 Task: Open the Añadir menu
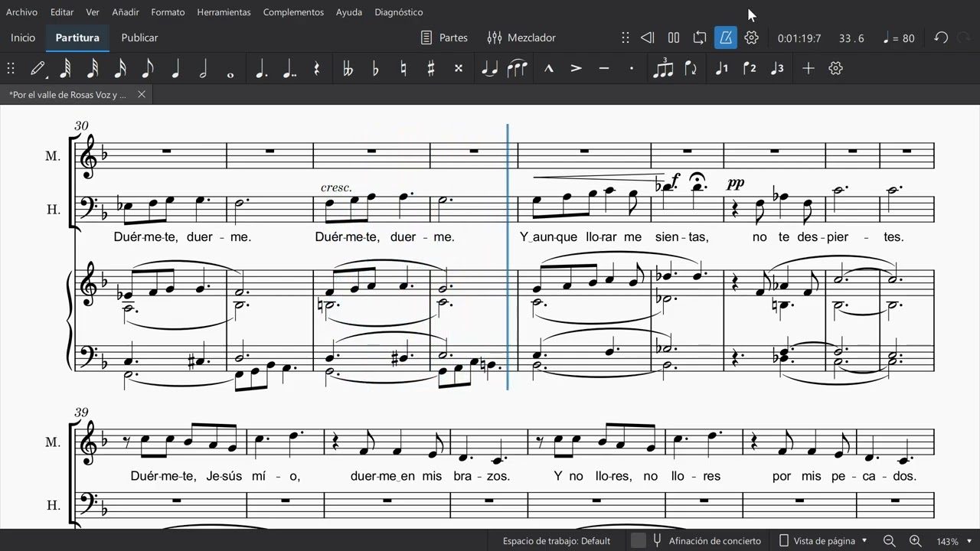click(126, 12)
